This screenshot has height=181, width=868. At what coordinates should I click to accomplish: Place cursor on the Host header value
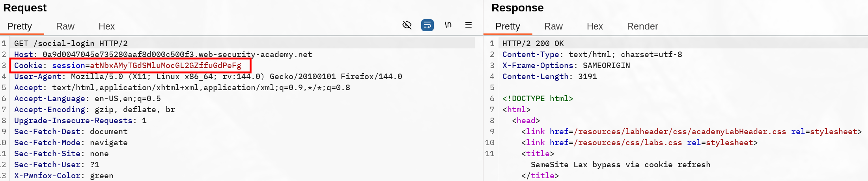[x=177, y=54]
